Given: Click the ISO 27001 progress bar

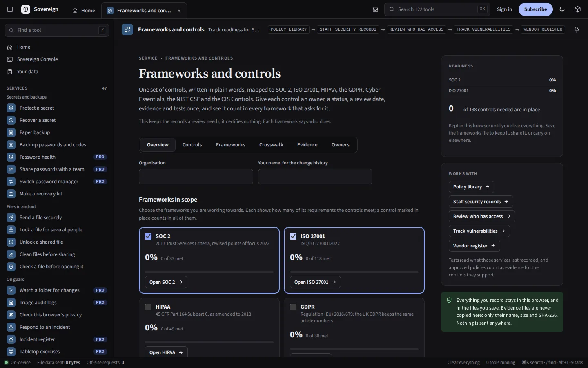Looking at the screenshot, I should (354, 272).
